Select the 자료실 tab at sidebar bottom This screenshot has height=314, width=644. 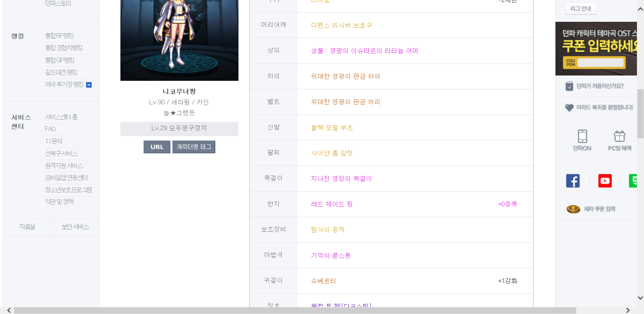[27, 227]
